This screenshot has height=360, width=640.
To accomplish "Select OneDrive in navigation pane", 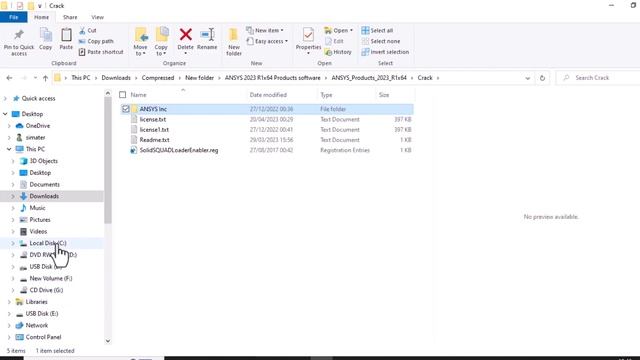I will pos(38,126).
